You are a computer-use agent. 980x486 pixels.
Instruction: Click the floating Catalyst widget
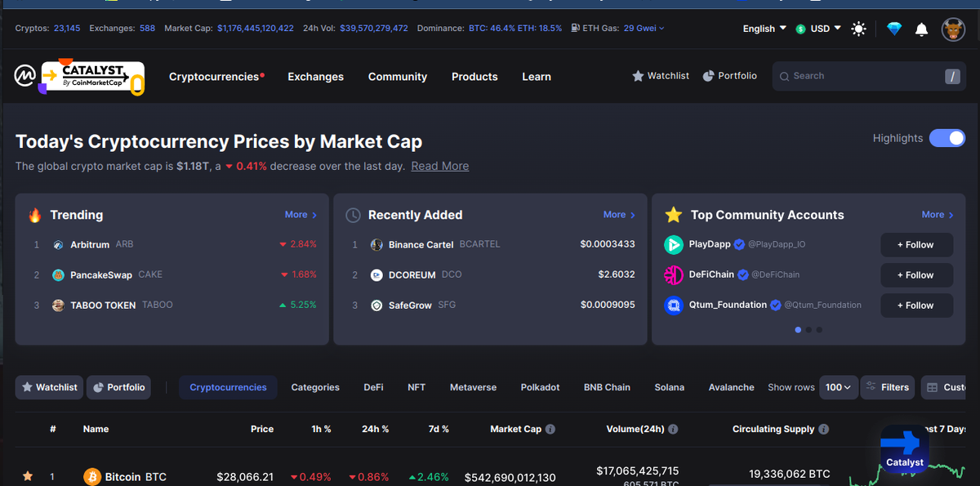click(x=904, y=449)
